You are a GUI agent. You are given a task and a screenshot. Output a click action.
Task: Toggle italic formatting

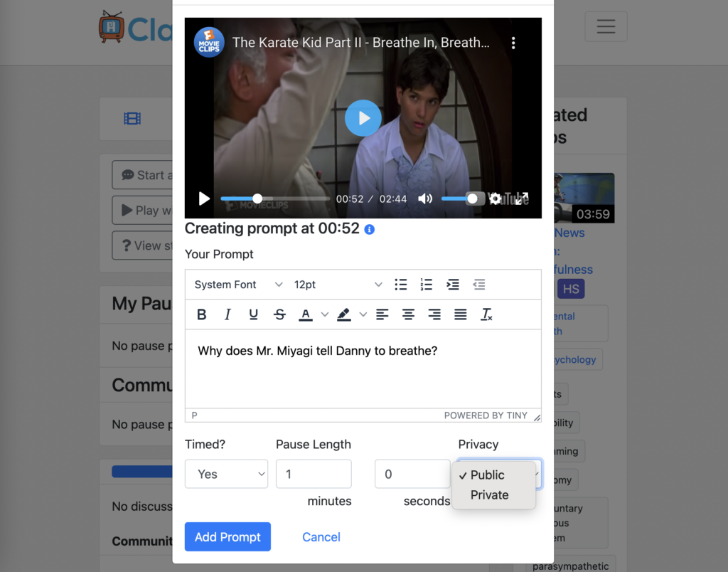pos(227,314)
